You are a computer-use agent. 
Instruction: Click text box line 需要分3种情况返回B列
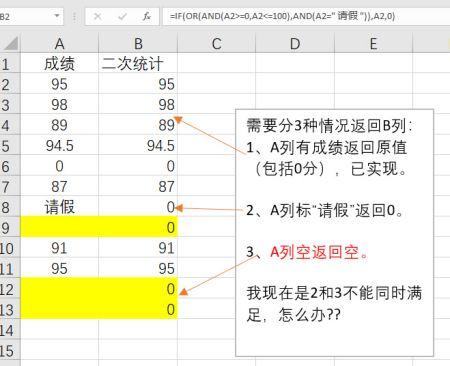coord(329,126)
